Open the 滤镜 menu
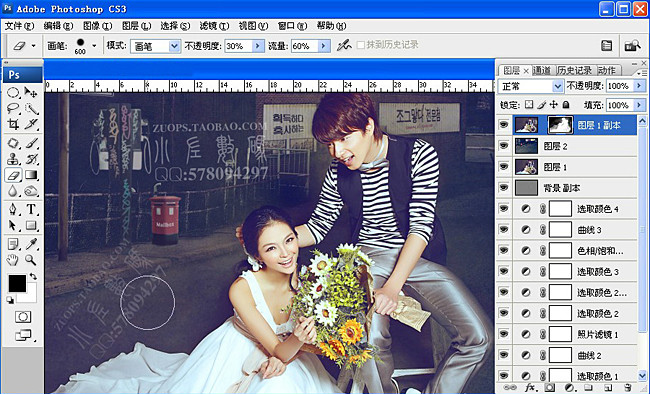650x394 pixels. [214, 26]
